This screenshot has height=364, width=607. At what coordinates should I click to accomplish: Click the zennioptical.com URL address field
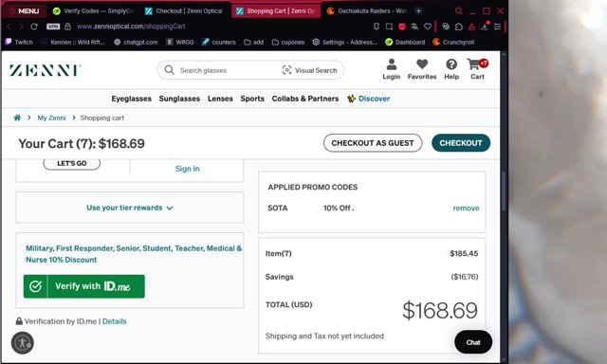pos(131,27)
